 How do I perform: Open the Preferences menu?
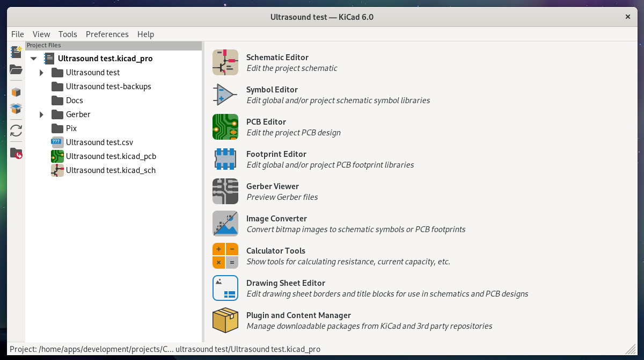pyautogui.click(x=107, y=34)
